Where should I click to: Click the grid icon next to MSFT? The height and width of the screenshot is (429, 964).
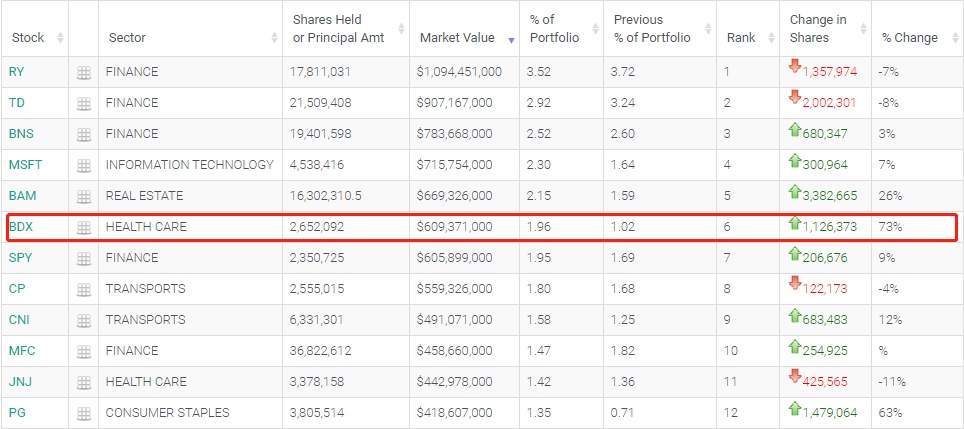[84, 166]
